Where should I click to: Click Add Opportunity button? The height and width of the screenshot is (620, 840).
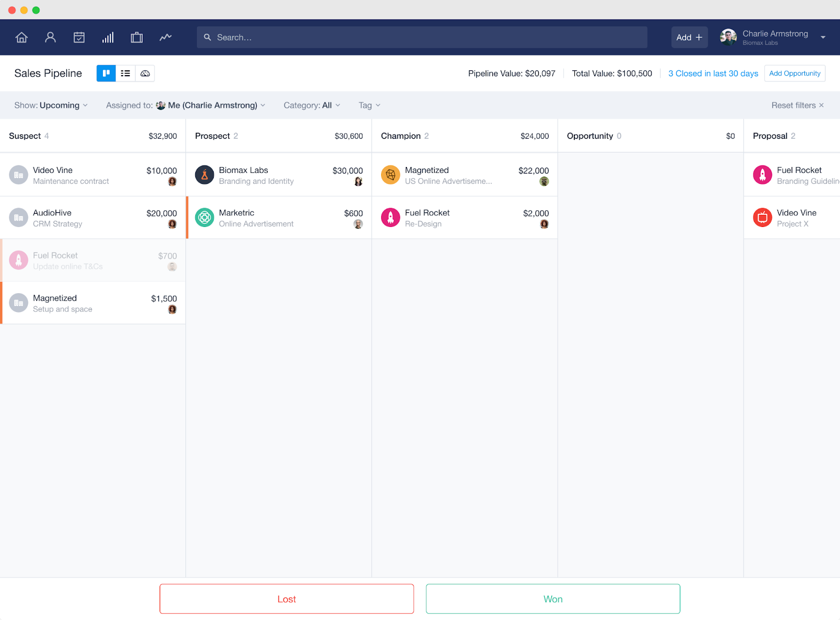click(x=795, y=74)
